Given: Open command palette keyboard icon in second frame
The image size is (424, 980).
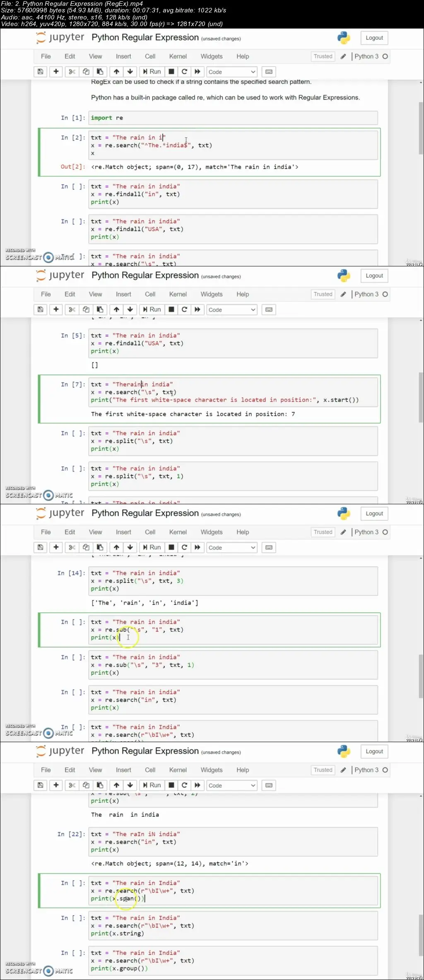Looking at the screenshot, I should pos(269,309).
